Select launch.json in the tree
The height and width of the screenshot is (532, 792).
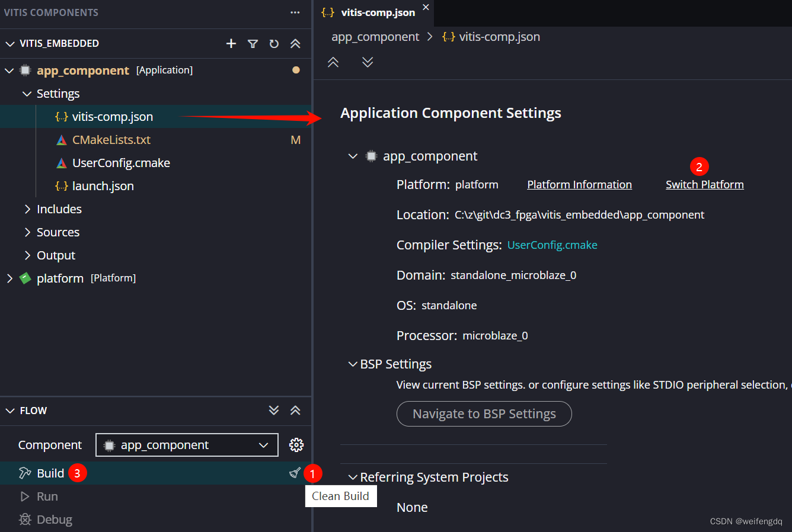(x=155, y=186)
